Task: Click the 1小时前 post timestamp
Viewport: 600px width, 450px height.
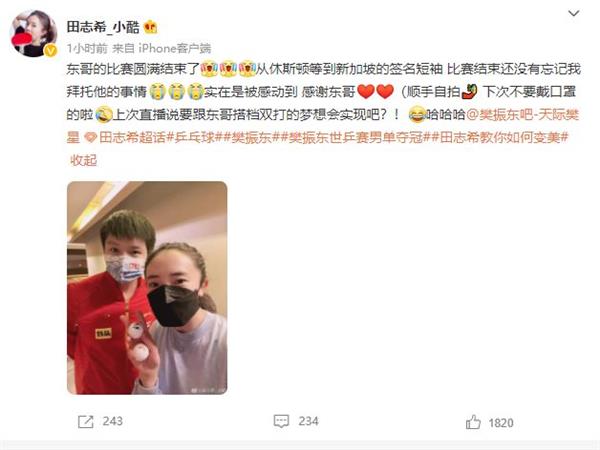Action: (87, 48)
